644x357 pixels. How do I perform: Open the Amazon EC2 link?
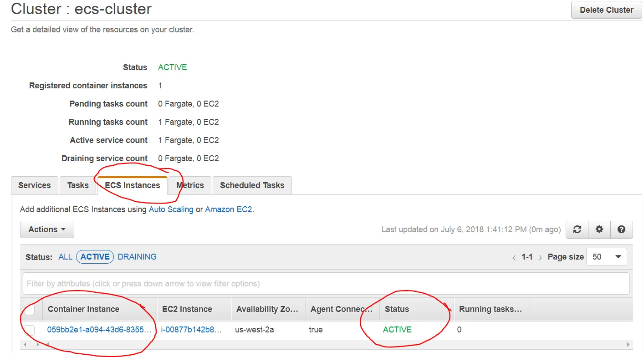pyautogui.click(x=229, y=210)
